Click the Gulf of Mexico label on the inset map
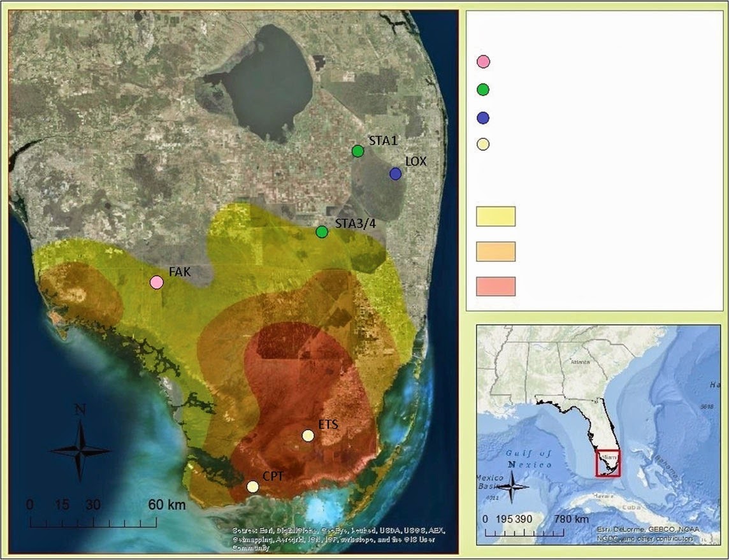Viewport: 729px width, 560px height. click(x=529, y=458)
